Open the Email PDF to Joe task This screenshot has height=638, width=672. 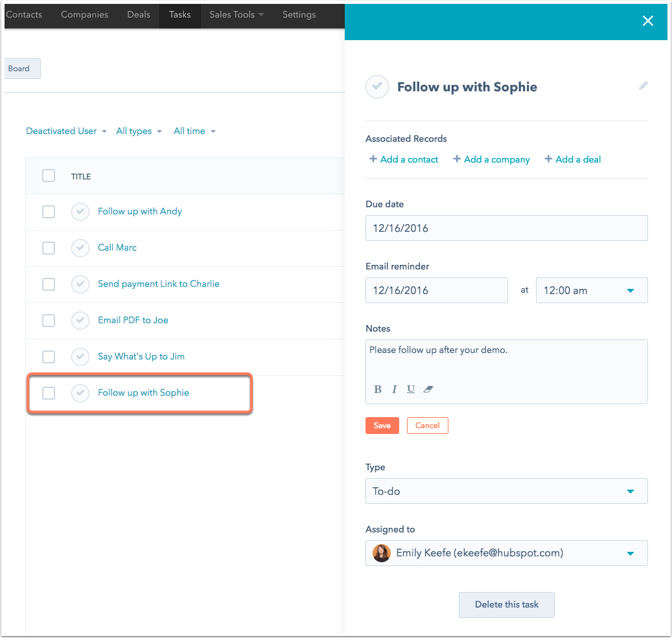pos(133,321)
